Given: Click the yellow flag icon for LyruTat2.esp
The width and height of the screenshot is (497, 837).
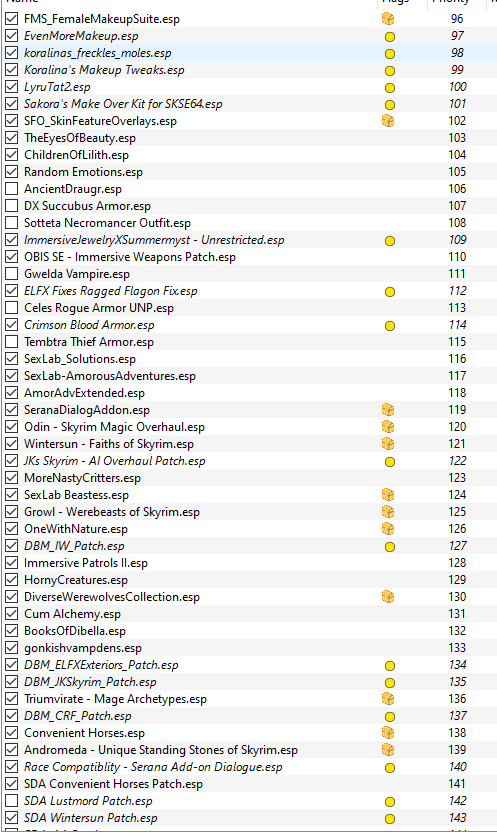Looking at the screenshot, I should click(390, 88).
